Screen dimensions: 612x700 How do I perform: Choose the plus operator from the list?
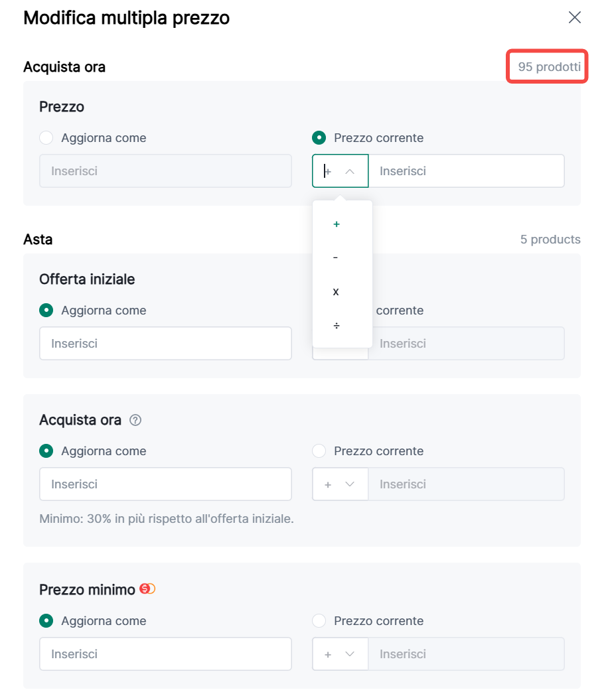click(337, 224)
